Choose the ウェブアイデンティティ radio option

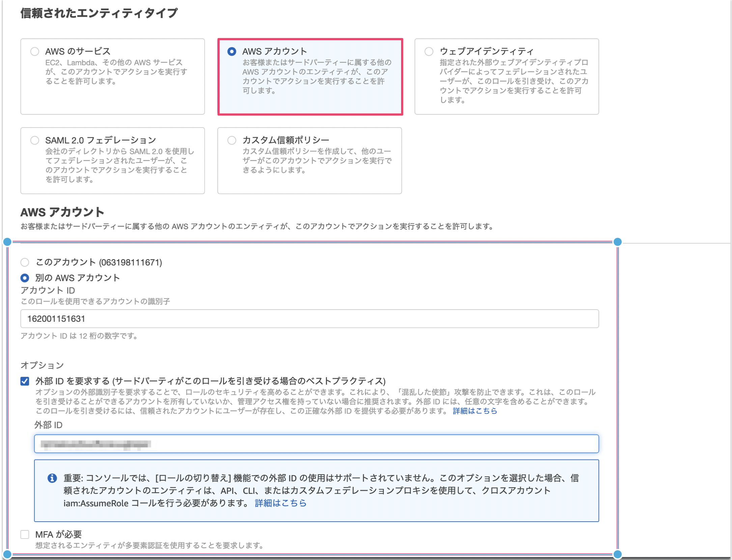coord(429,51)
